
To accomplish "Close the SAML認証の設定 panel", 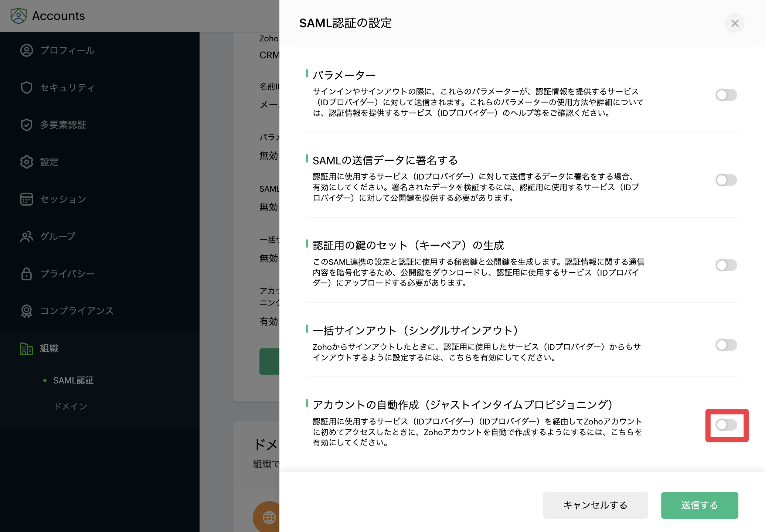I will click(x=735, y=23).
